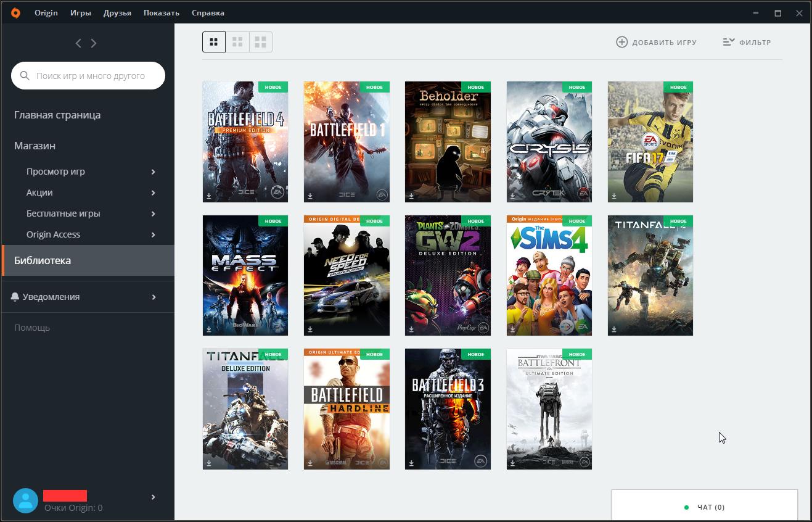Expand the Уведомления notifications panel
This screenshot has height=522, width=812.
click(x=153, y=297)
